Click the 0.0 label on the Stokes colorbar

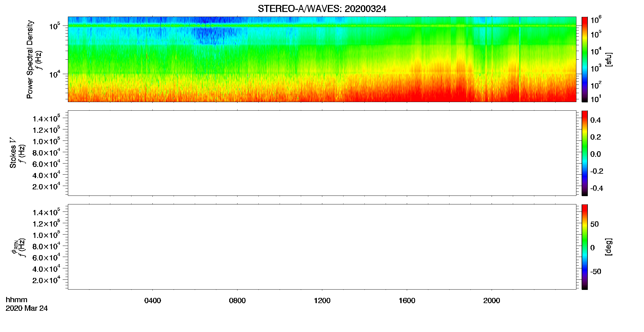[595, 154]
